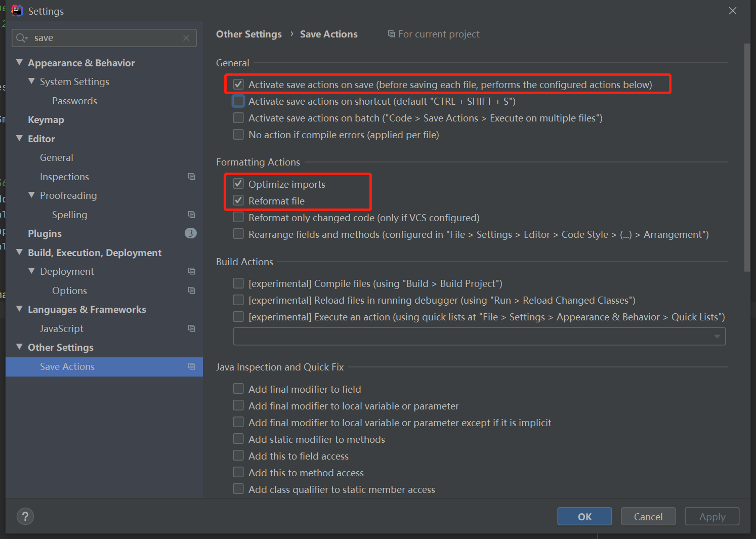Click the search magnifier icon in settings

click(x=21, y=38)
